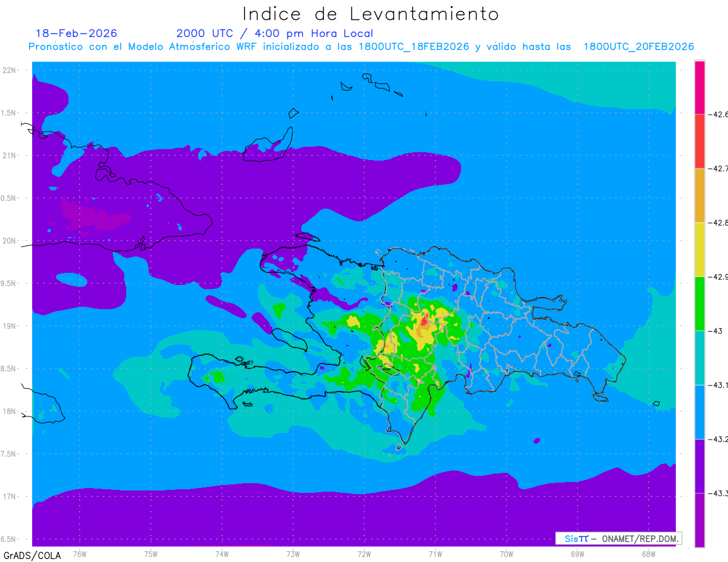This screenshot has width=728, height=562.
Task: Click '2000 UTC / 4:00 pm Hora Local'
Action: point(274,33)
